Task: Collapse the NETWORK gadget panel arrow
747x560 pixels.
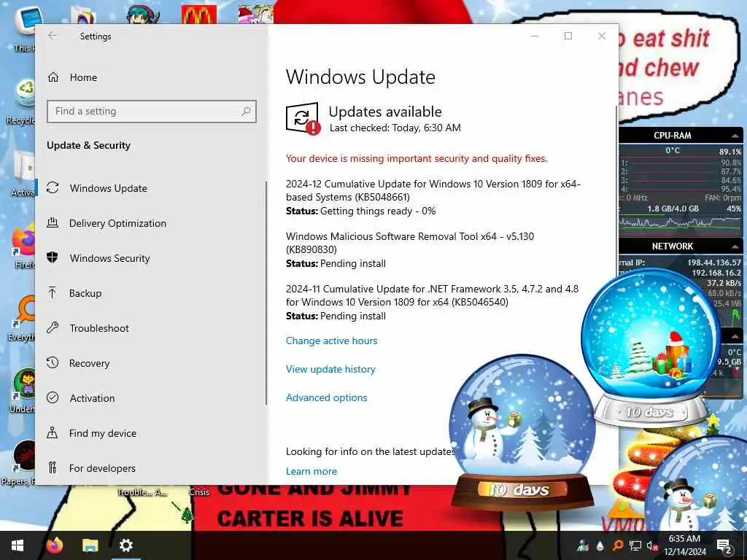Action: pos(735,246)
